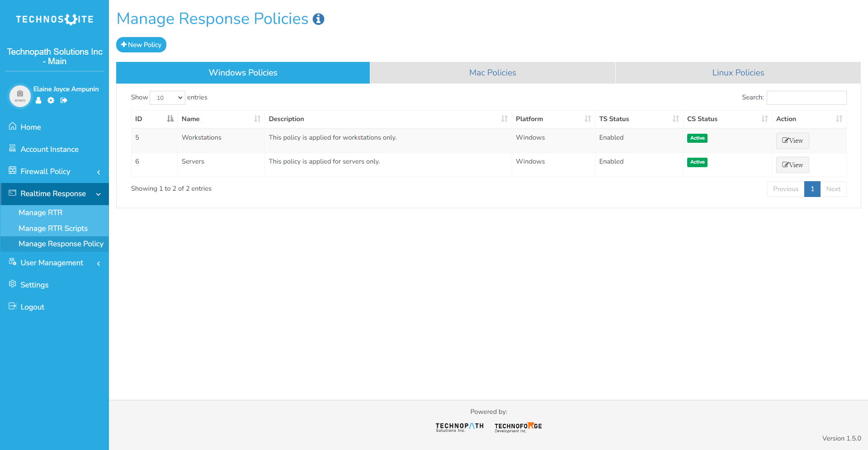Switch to the Mac Policies tab
Screen dimensions: 868x450
point(492,73)
